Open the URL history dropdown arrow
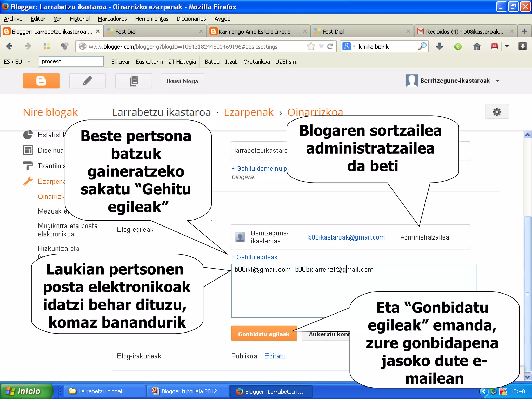532x399 pixels. point(321,46)
